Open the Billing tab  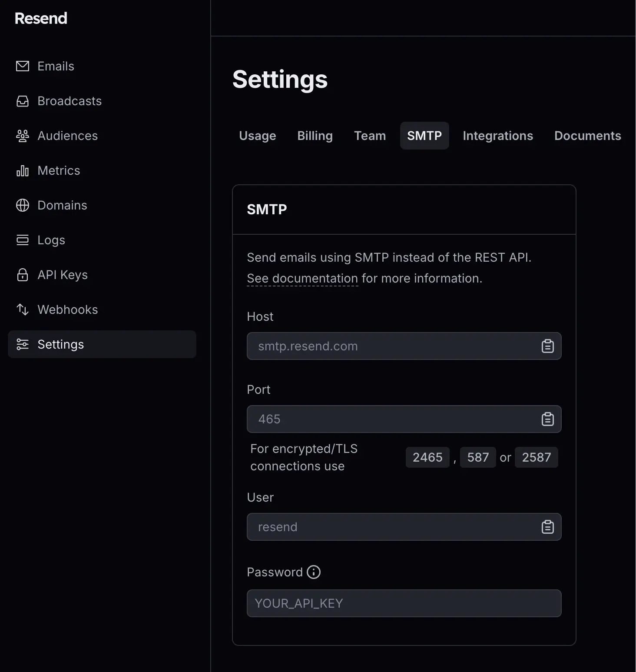point(315,136)
